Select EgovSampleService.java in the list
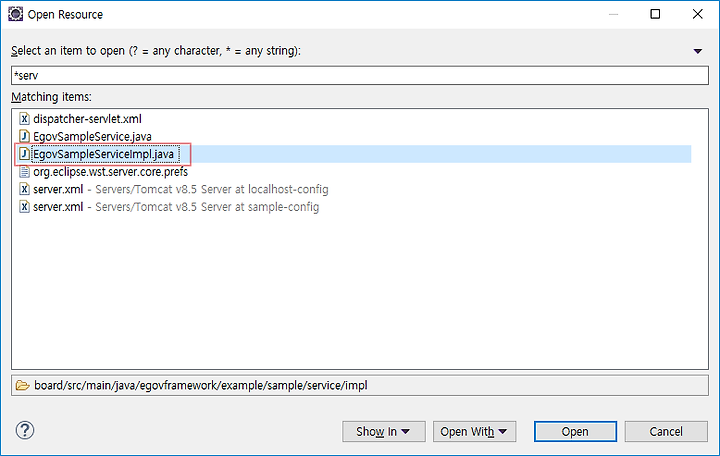 (92, 136)
